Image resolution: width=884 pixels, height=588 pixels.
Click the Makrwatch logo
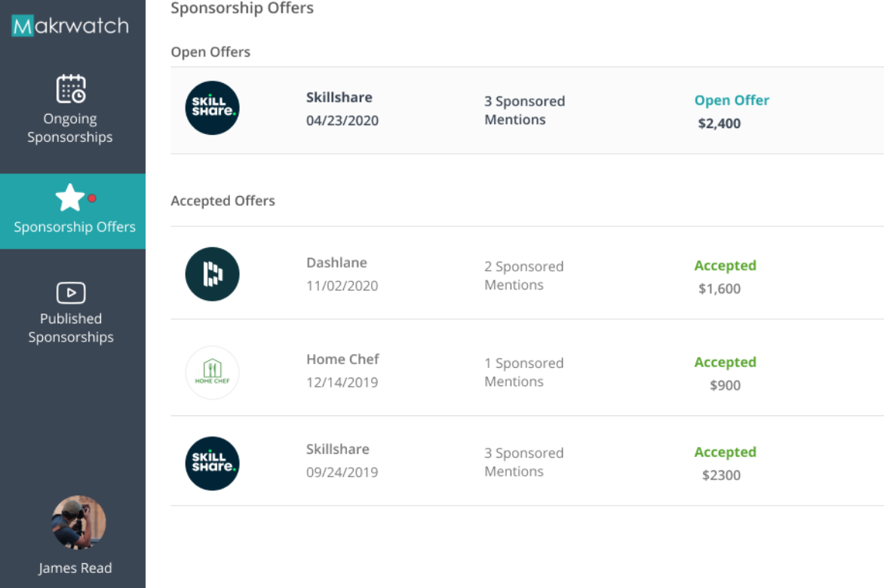[x=69, y=25]
